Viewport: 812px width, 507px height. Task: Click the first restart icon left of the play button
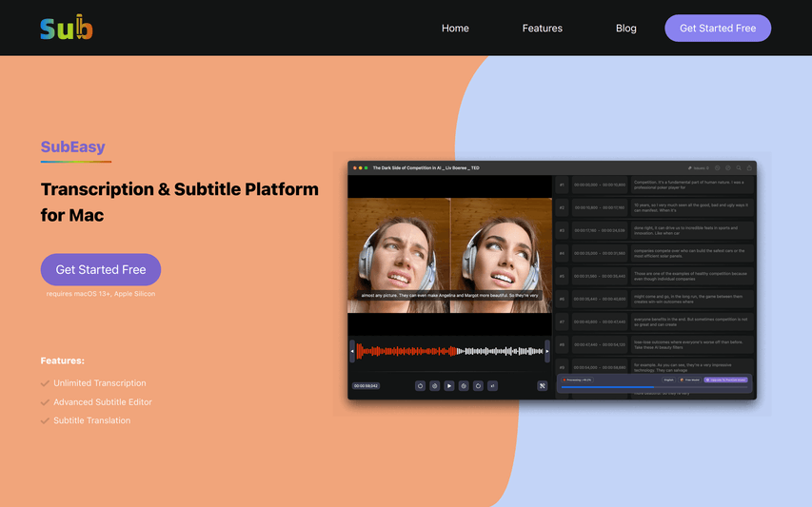pos(420,386)
